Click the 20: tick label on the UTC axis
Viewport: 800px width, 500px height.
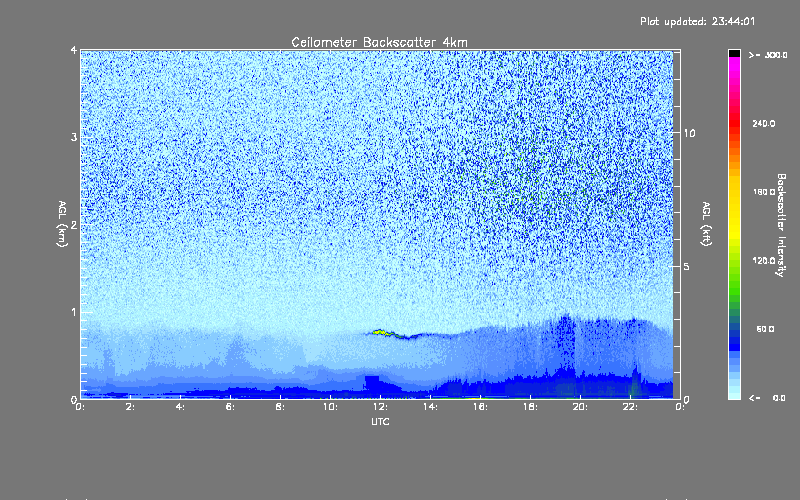[x=580, y=407]
